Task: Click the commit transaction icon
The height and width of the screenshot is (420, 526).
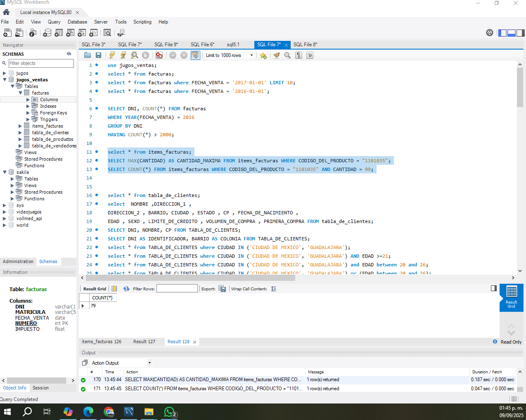Action: tap(173, 55)
